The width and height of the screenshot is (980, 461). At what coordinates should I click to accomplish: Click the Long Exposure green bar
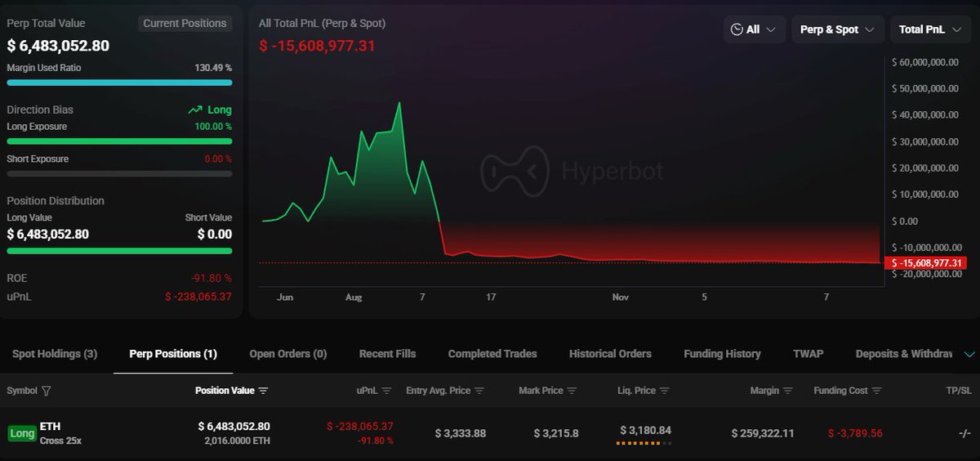[119, 141]
